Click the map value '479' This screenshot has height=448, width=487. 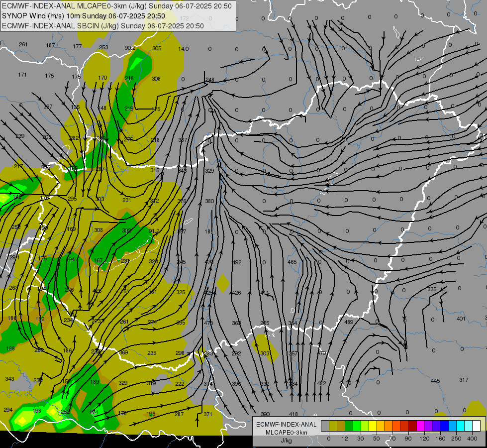(208, 323)
